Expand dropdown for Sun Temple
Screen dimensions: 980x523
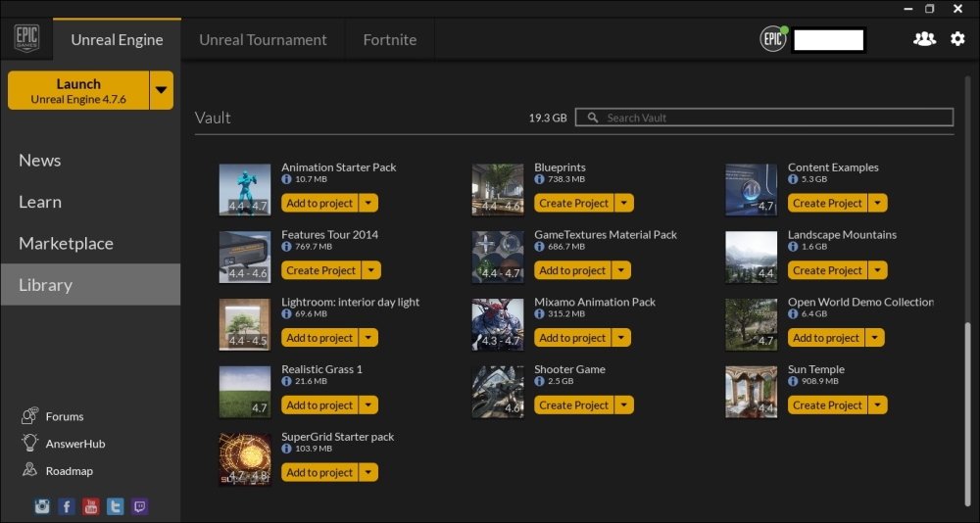(878, 404)
